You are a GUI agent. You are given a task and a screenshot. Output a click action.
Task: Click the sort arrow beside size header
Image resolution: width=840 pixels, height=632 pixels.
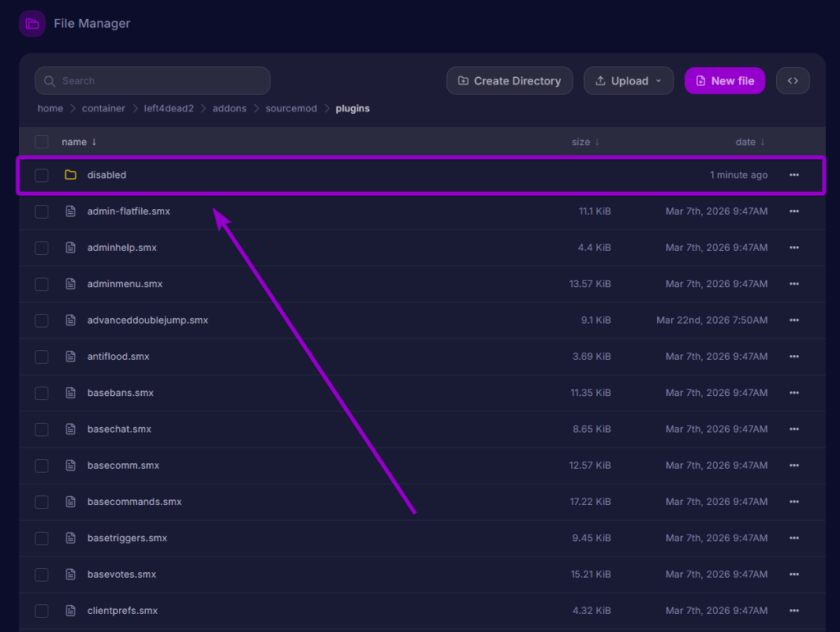(x=597, y=142)
